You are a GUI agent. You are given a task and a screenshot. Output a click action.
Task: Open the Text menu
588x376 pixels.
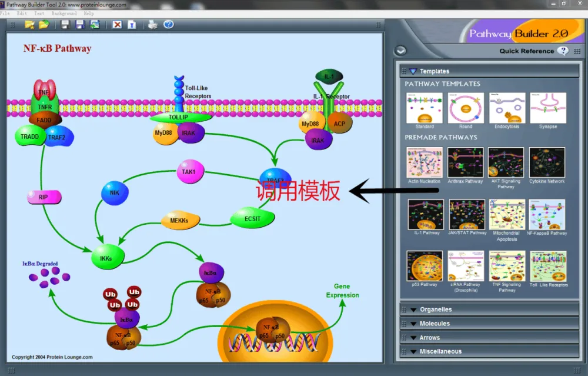point(39,13)
